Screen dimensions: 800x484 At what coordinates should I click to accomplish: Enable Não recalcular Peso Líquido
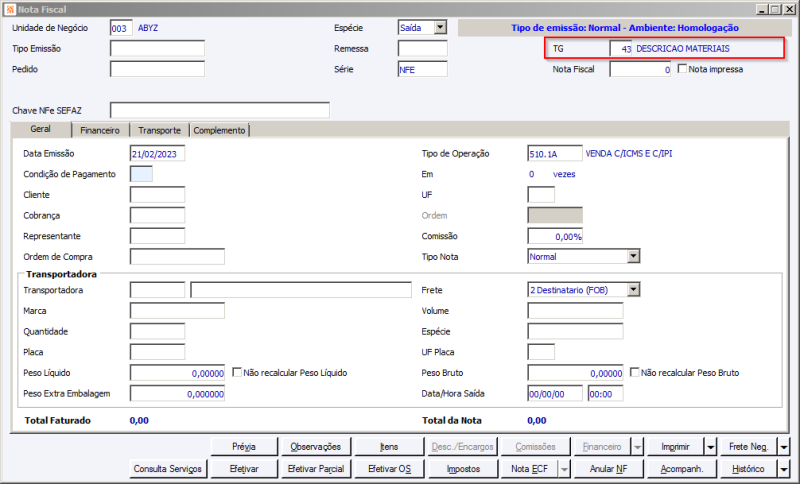tap(237, 372)
